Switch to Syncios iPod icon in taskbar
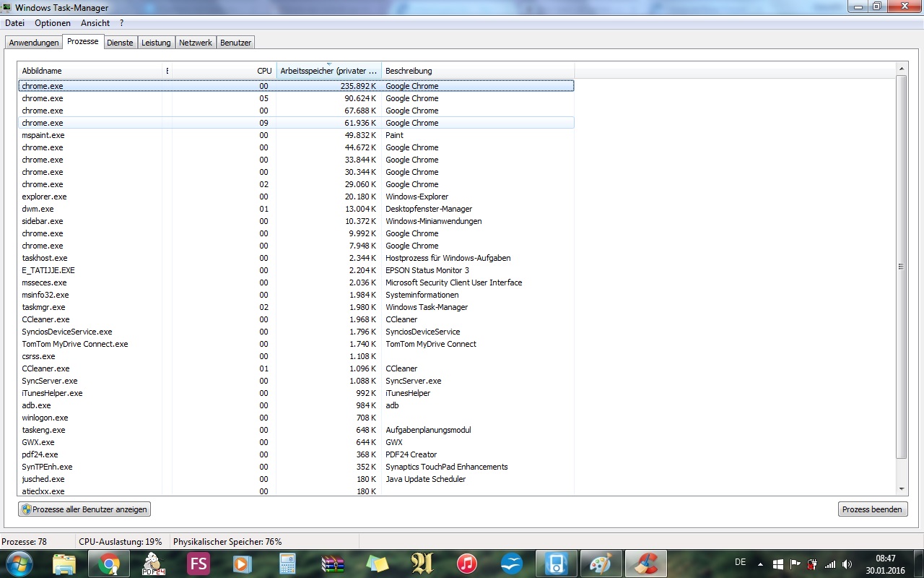This screenshot has height=578, width=924. click(x=556, y=564)
